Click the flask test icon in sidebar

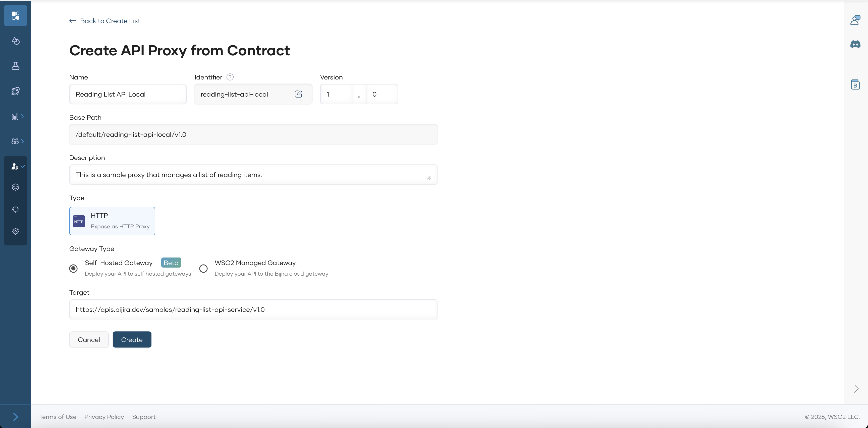[16, 66]
